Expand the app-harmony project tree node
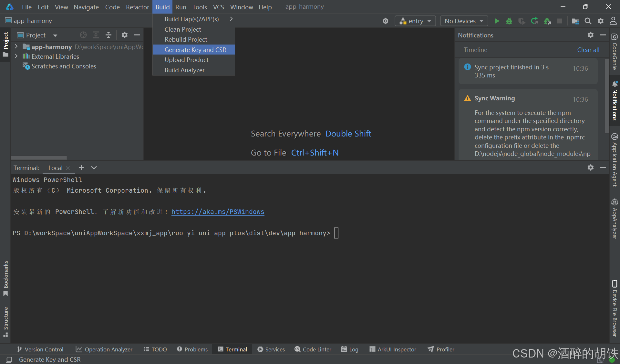620x364 pixels. pos(16,47)
